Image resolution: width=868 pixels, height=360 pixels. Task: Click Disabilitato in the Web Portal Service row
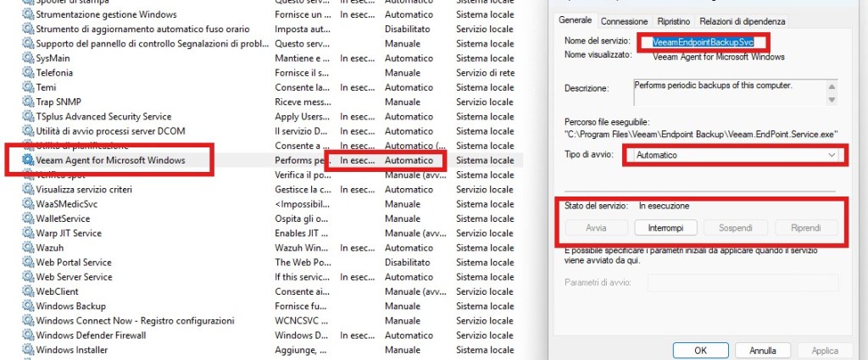408,262
